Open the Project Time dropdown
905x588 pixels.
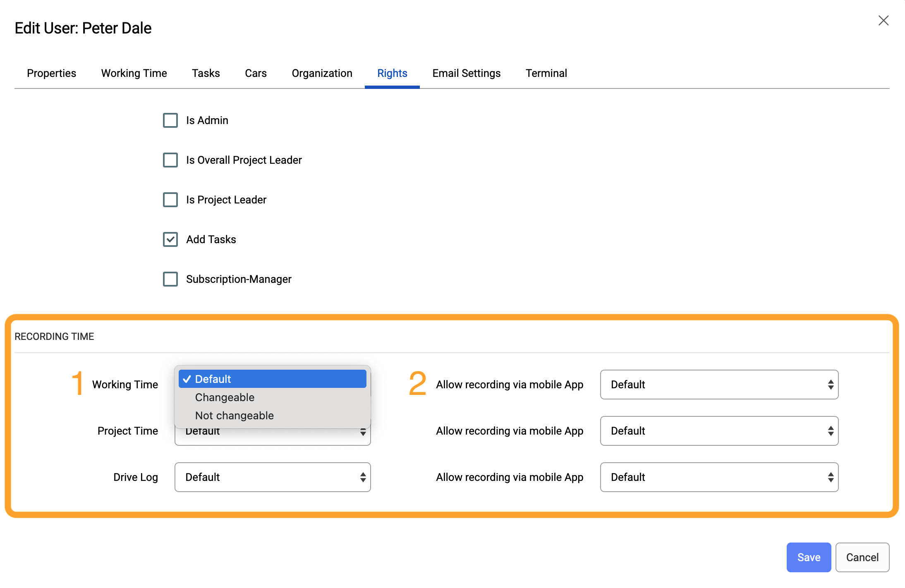tap(273, 437)
